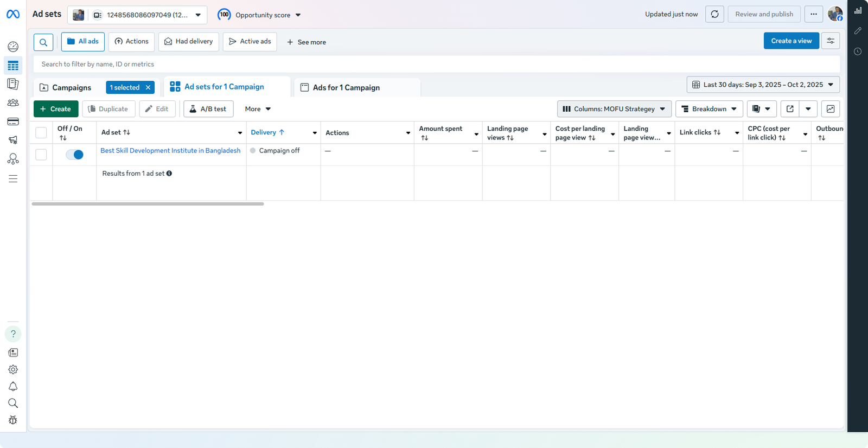Click the horizontal table scrollbar

pyautogui.click(x=148, y=204)
